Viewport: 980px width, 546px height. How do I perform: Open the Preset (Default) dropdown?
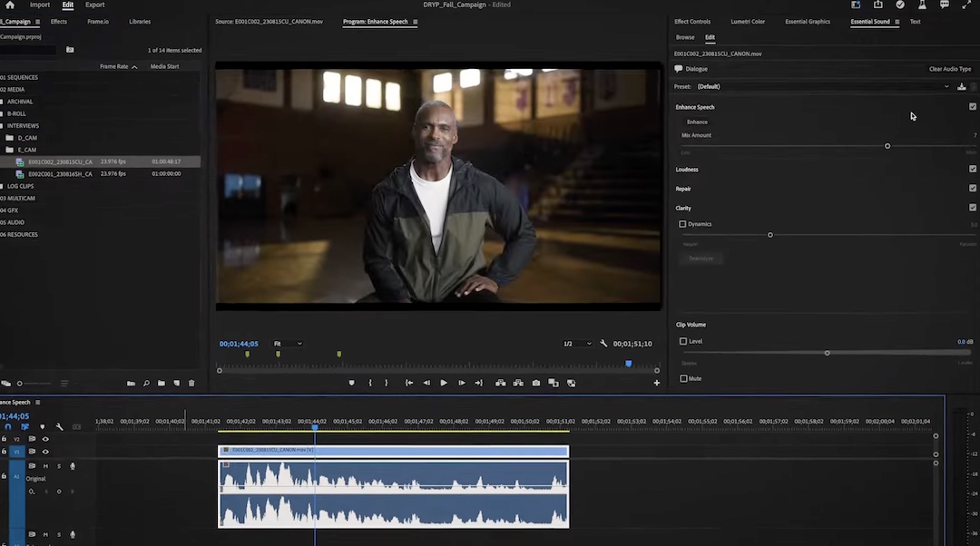(x=817, y=86)
